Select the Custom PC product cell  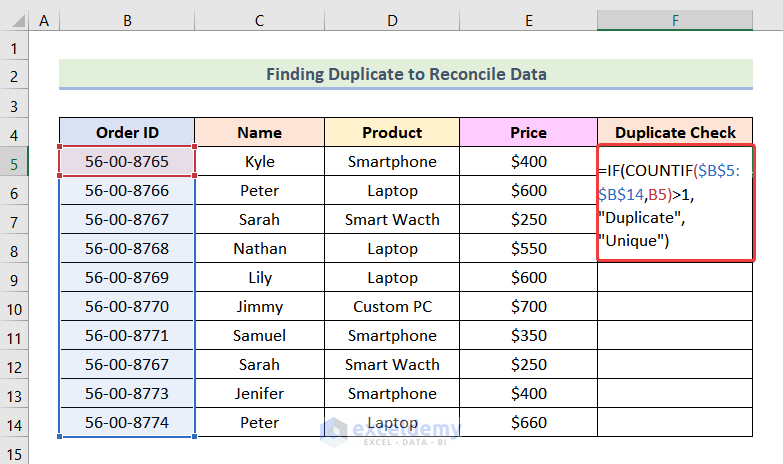tap(392, 306)
